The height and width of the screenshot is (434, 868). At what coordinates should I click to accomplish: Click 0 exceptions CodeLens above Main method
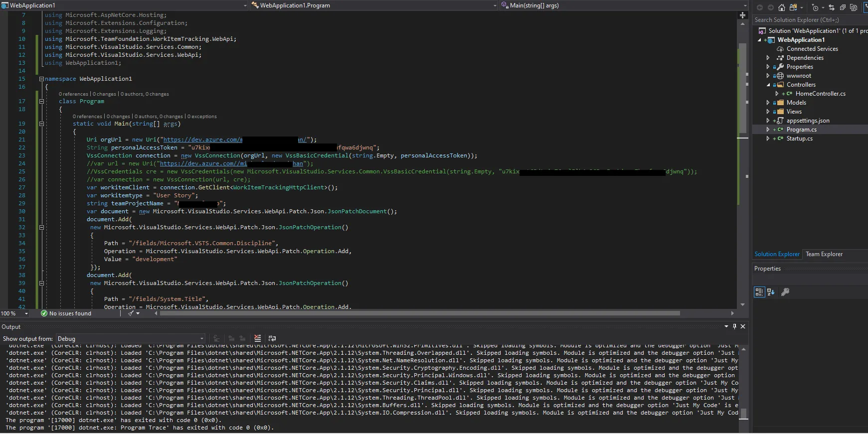tap(202, 116)
